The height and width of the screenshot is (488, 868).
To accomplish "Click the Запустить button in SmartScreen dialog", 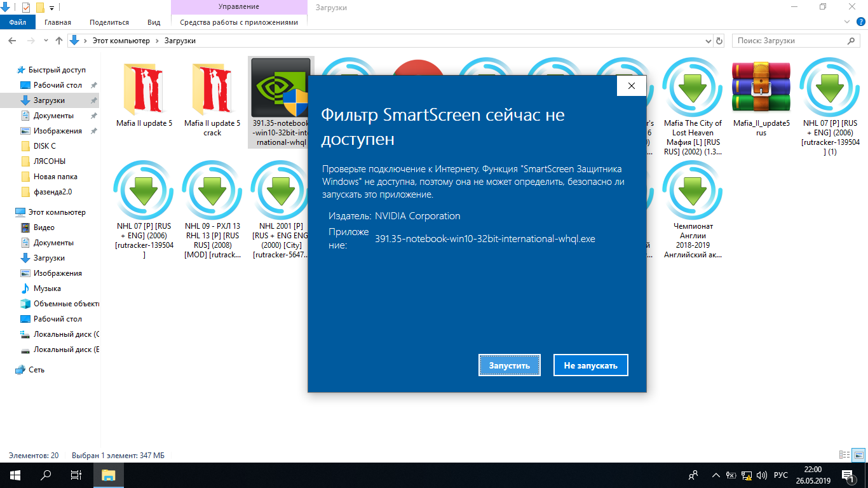I will point(510,365).
